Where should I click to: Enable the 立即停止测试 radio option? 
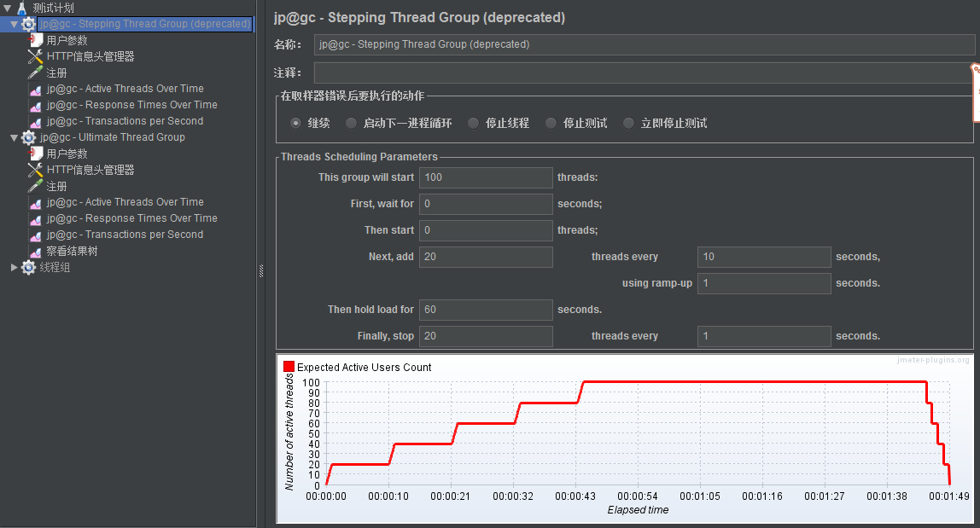629,123
